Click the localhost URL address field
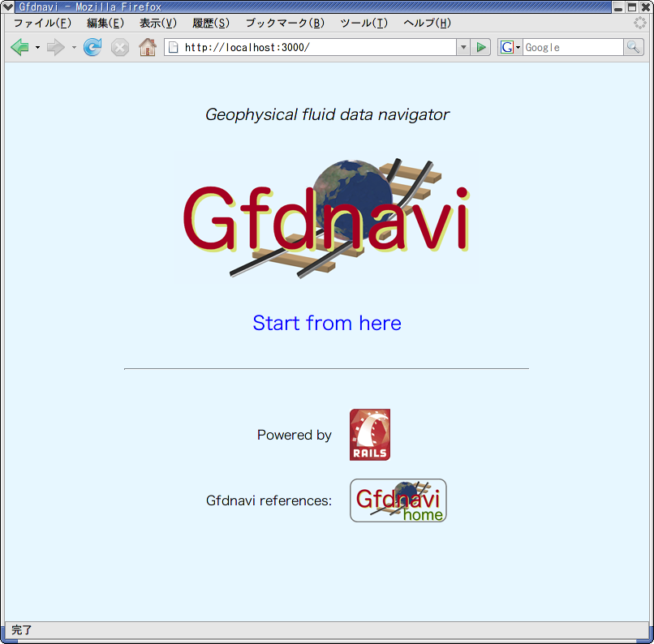 (316, 48)
